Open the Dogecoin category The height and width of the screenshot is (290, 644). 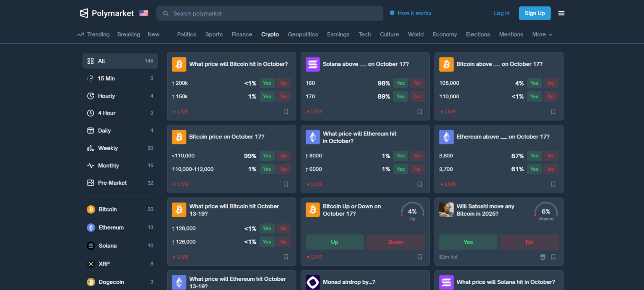111,282
